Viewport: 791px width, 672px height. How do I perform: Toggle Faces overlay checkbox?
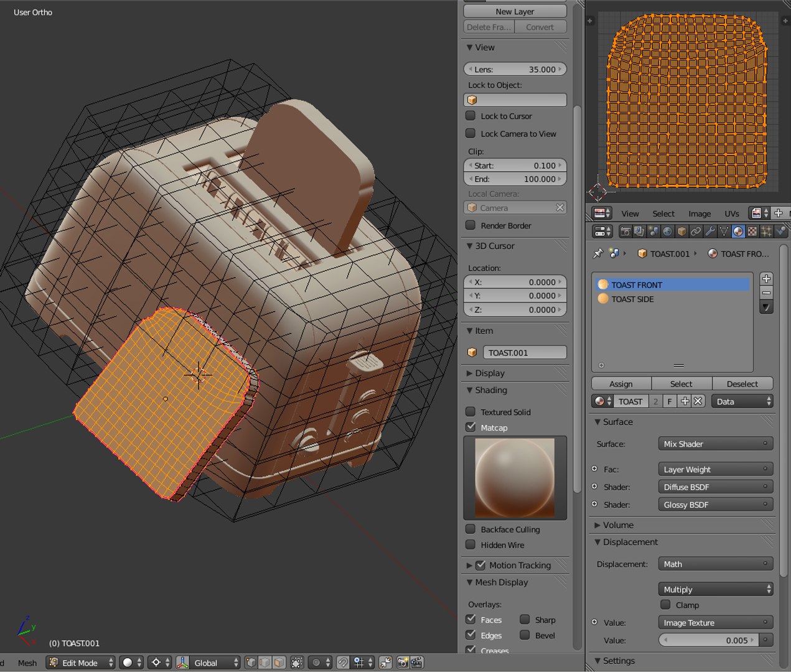tap(470, 619)
